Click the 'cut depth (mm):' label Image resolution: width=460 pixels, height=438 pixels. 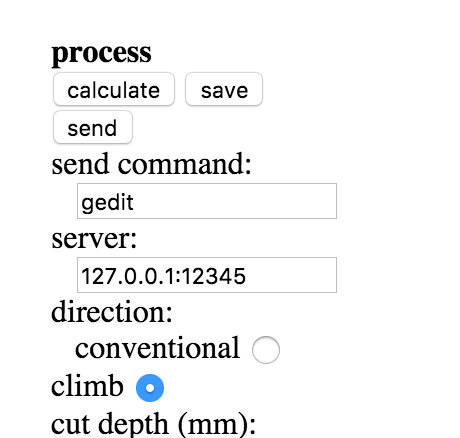[153, 425]
